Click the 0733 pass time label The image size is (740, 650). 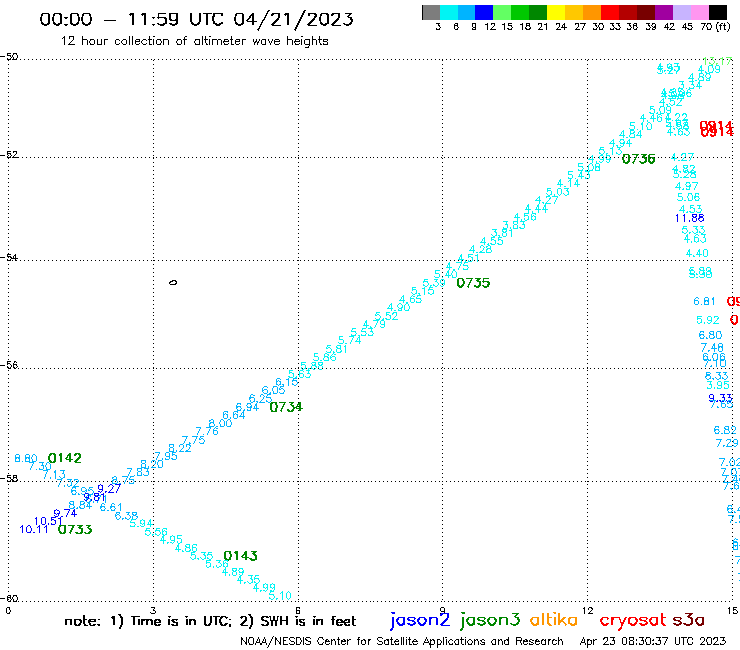point(75,529)
